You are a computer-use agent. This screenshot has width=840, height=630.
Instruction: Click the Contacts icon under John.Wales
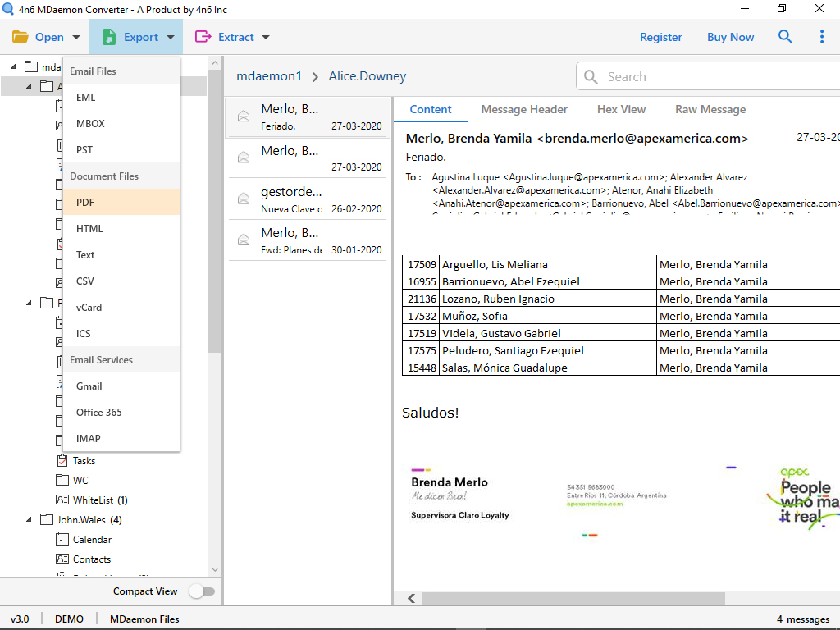click(62, 559)
